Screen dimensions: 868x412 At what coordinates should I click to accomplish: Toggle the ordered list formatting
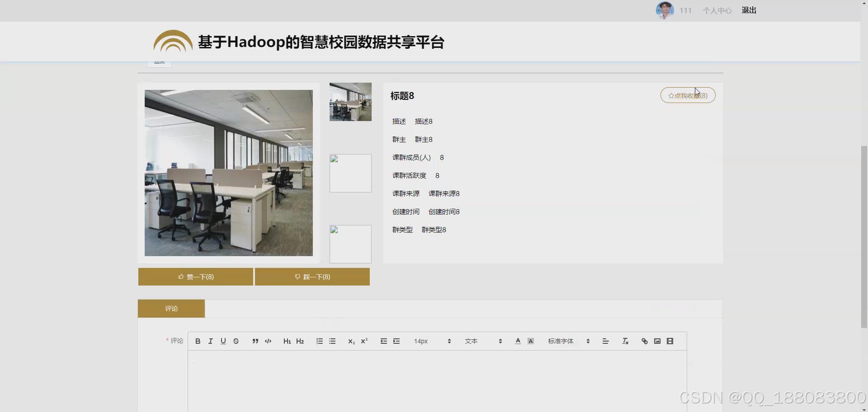320,341
